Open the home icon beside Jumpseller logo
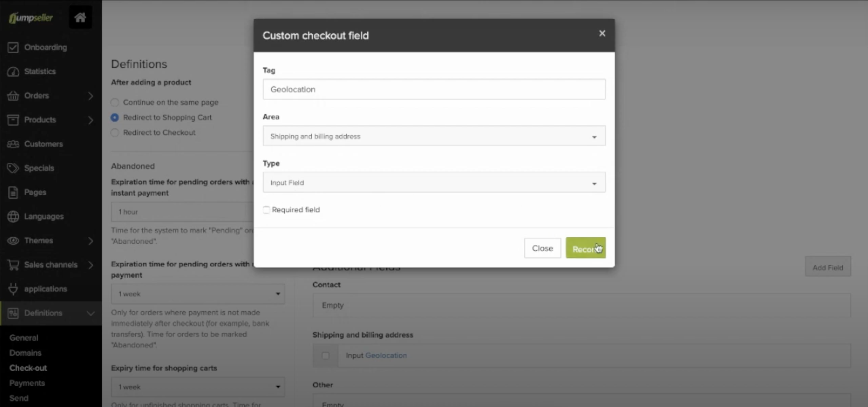This screenshot has width=868, height=407. (80, 17)
